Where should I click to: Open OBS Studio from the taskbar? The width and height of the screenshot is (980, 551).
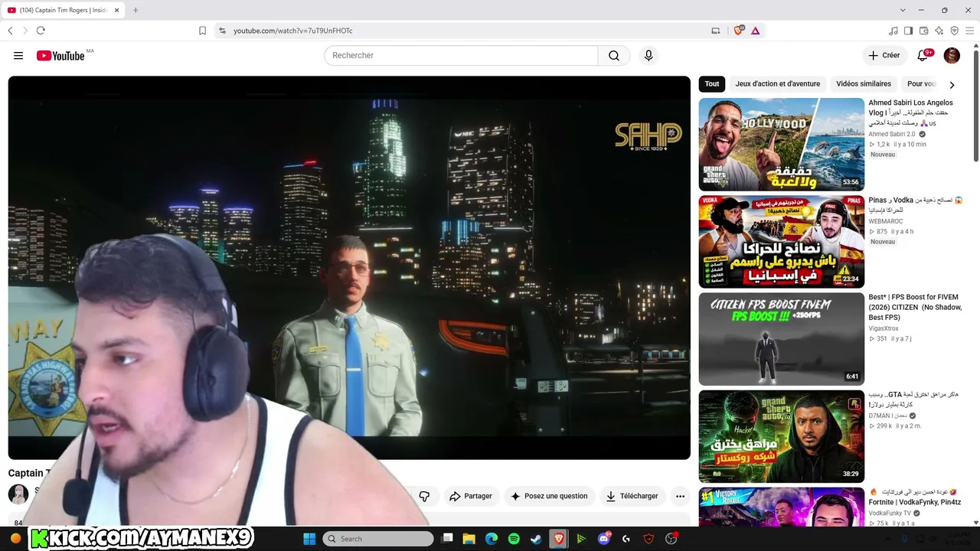671,539
